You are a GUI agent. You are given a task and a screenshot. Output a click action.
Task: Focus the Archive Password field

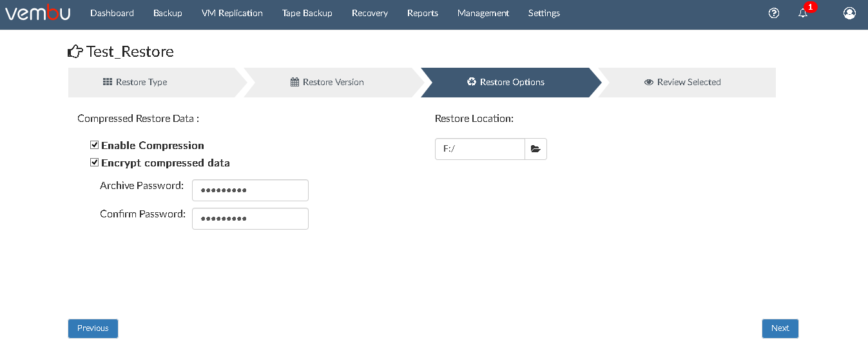(250, 190)
